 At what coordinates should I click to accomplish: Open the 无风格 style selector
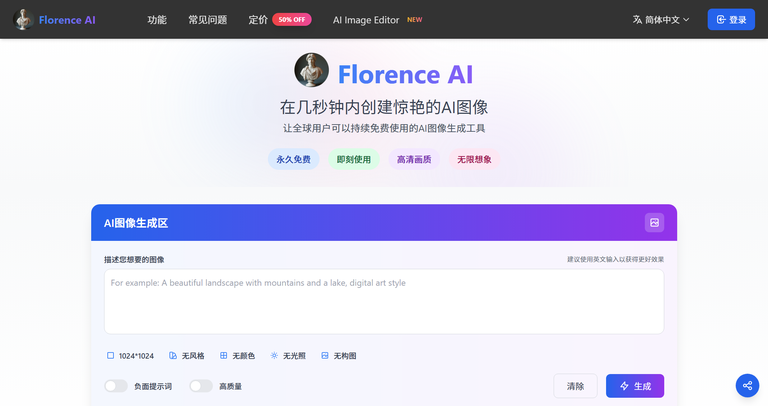[187, 355]
